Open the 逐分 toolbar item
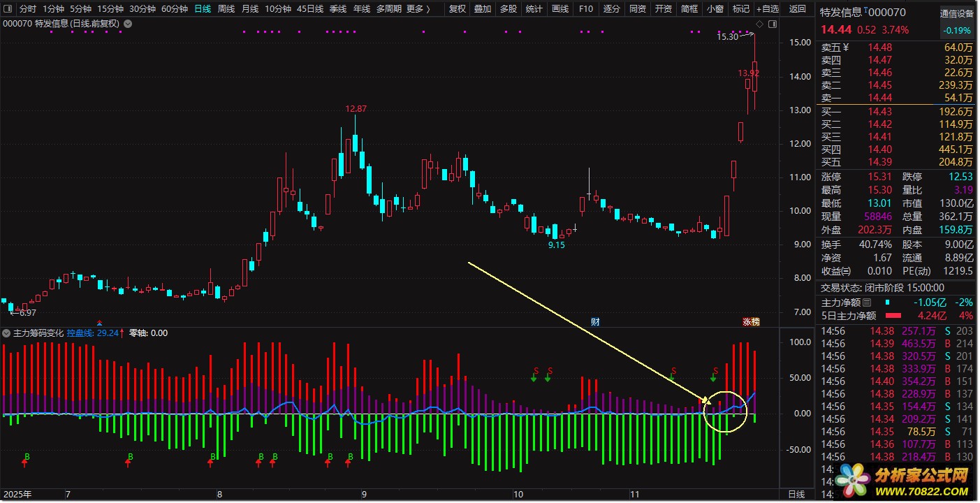Screen dimensions: 980x503 [612, 9]
